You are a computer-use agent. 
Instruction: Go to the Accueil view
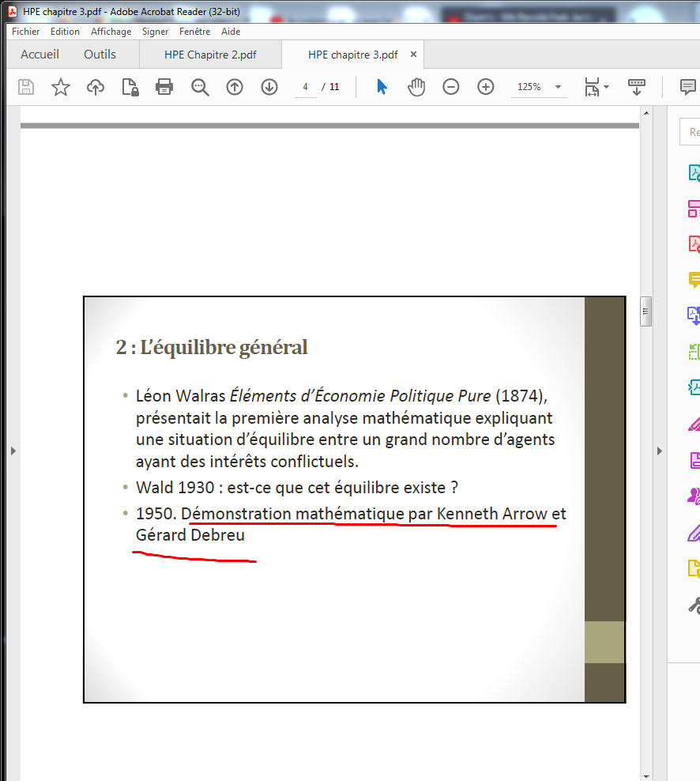pos(40,55)
